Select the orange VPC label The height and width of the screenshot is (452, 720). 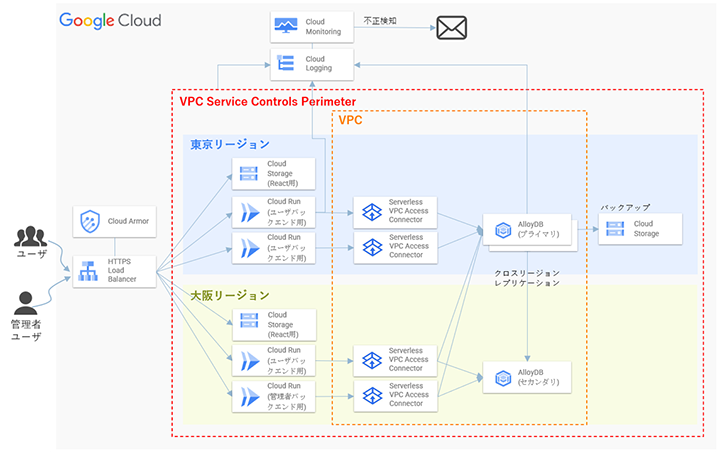(x=350, y=120)
